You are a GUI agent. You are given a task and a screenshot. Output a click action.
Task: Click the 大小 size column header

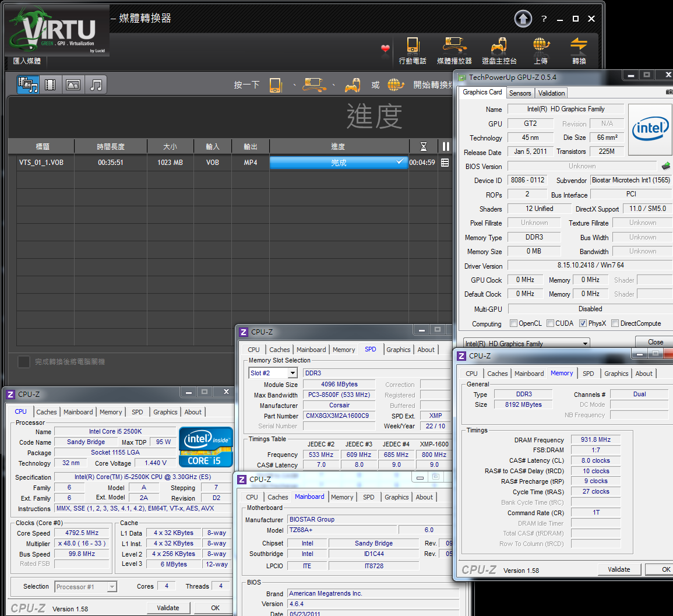tap(170, 147)
